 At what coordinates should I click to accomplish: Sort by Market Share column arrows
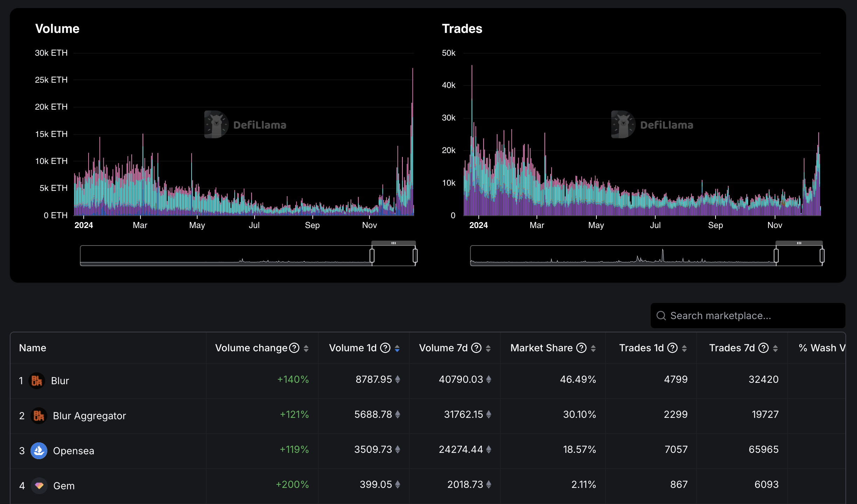click(593, 348)
